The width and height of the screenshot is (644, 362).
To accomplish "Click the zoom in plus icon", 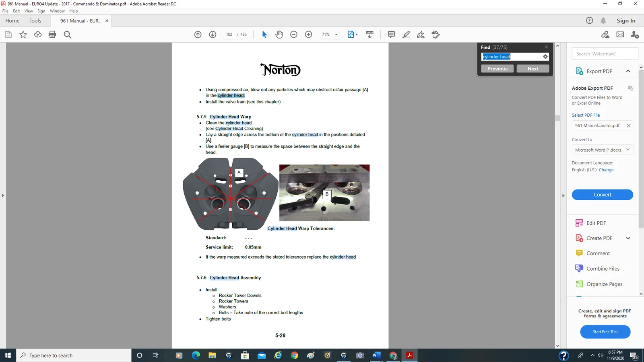I will pyautogui.click(x=309, y=35).
